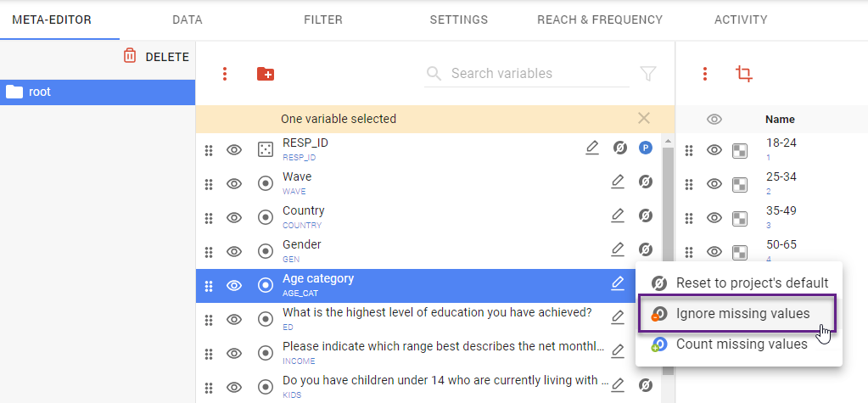Click the drag handle for Gender variable

click(x=209, y=251)
